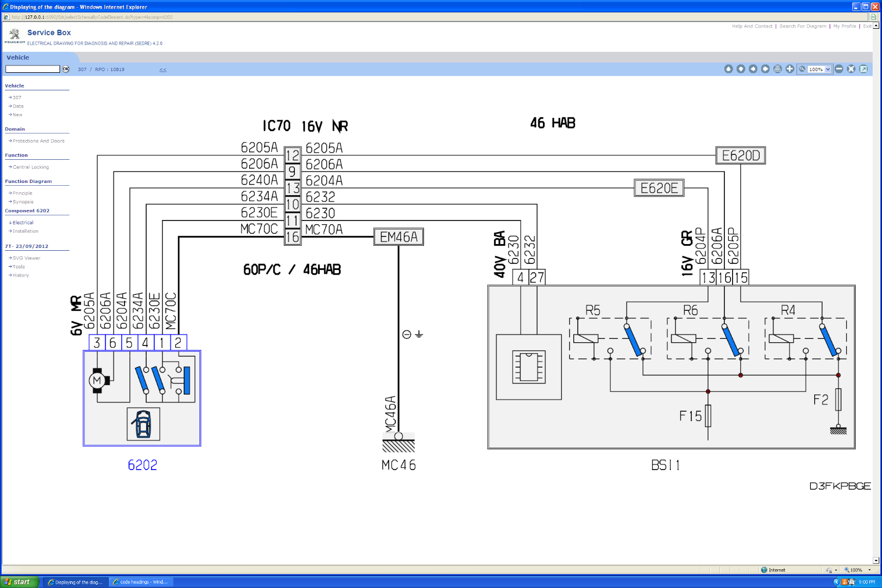Click the F2 fuse label
This screenshot has height=588, width=882.
click(x=821, y=400)
